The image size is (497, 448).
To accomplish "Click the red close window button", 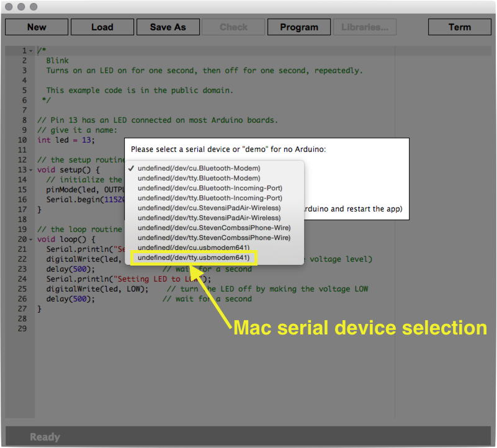I will click(9, 7).
